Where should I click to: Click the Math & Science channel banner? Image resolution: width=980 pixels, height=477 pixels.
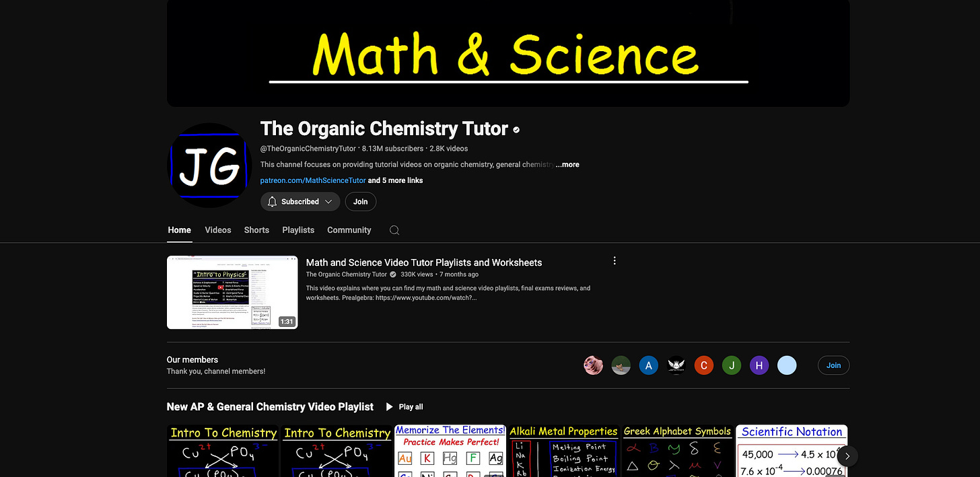pos(508,53)
